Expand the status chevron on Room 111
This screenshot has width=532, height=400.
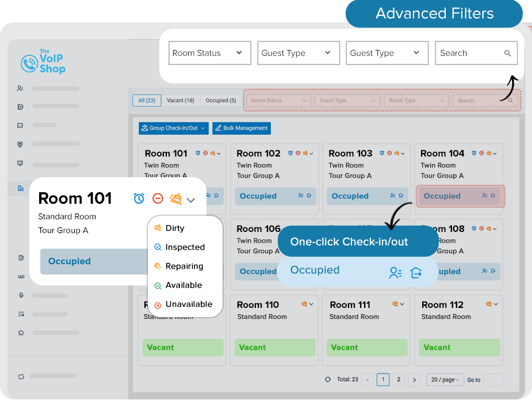coord(402,304)
